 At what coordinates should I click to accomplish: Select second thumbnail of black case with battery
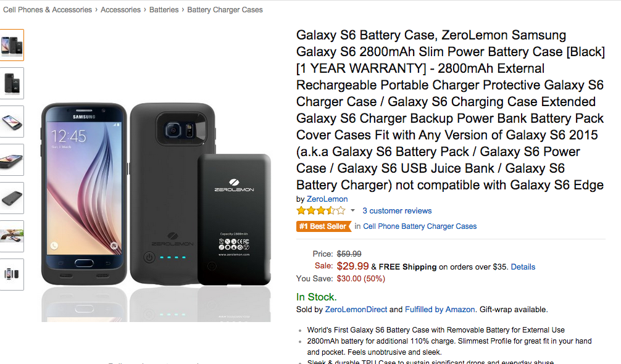[12, 83]
